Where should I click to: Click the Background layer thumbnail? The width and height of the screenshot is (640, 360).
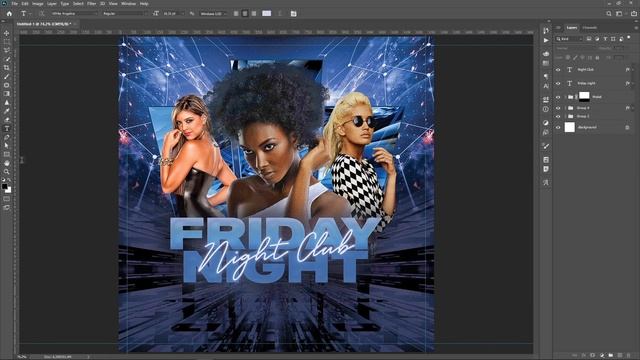(x=569, y=127)
